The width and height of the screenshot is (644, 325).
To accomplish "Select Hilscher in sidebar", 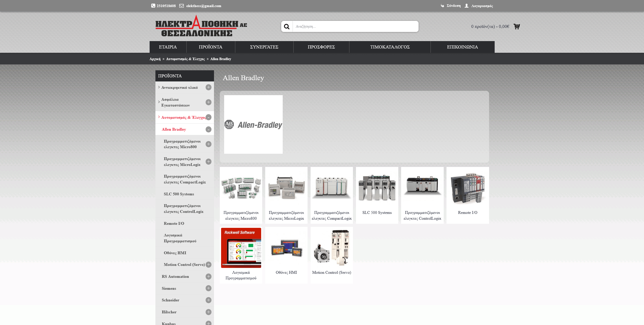I will 169,312.
